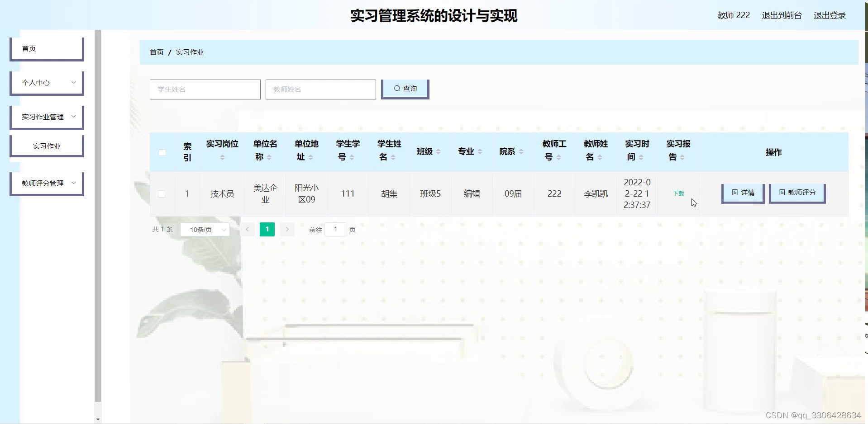Expand the 个人中心 sidebar menu

point(47,83)
